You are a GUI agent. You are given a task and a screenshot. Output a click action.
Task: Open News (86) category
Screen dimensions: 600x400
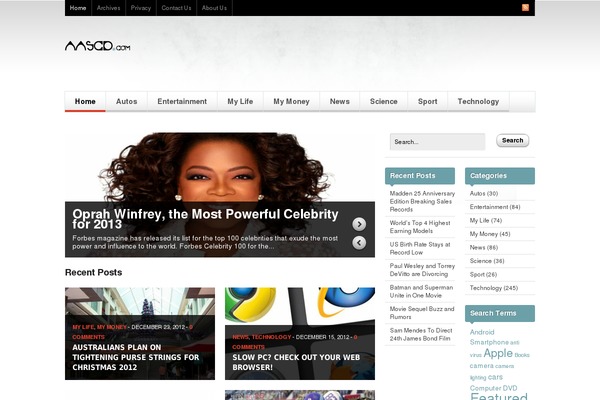pos(484,247)
